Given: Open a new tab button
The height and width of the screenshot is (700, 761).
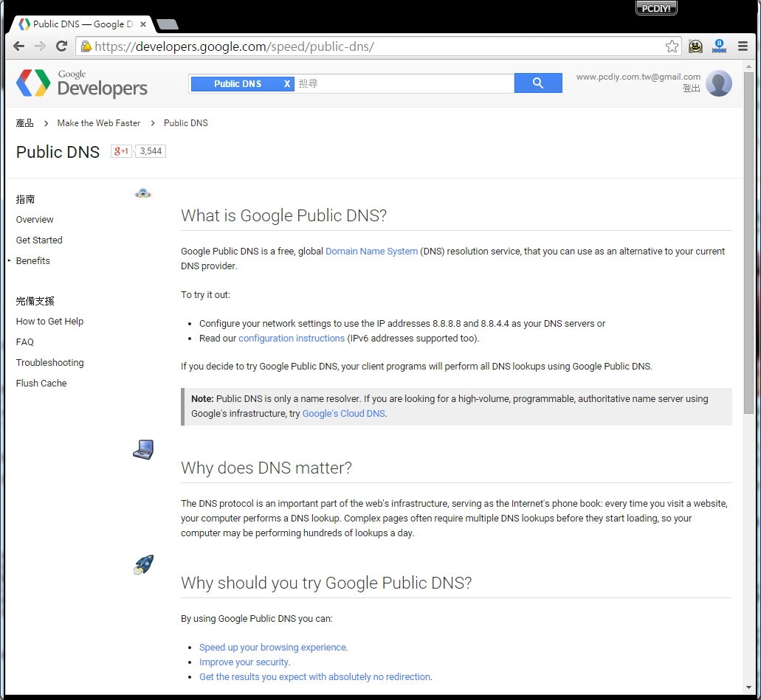Looking at the screenshot, I should pos(168,24).
